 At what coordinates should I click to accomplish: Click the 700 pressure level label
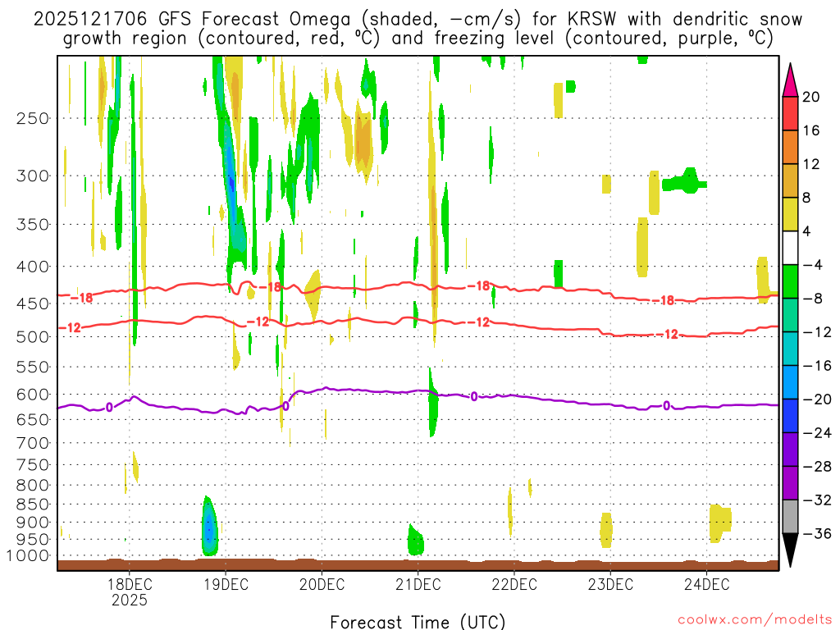click(33, 443)
